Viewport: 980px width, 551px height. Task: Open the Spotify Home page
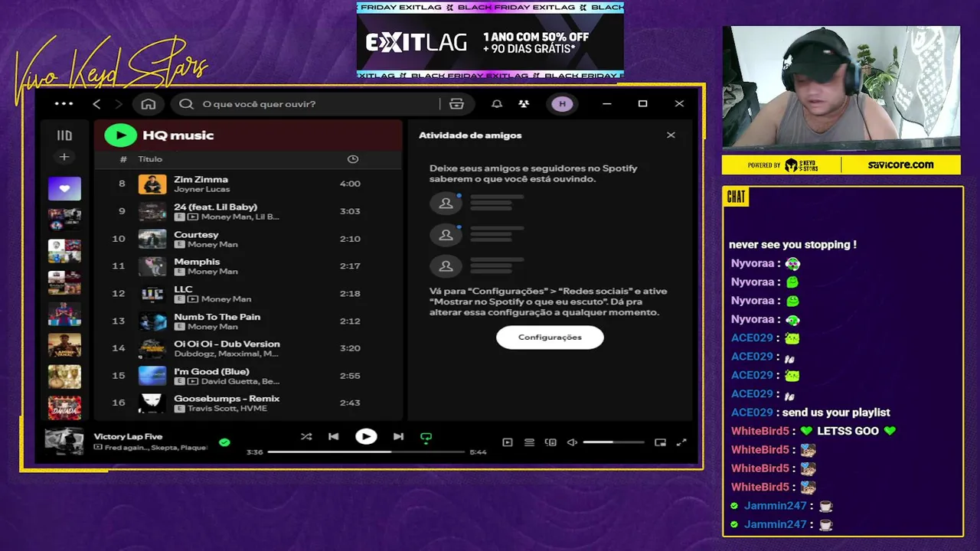(x=149, y=104)
